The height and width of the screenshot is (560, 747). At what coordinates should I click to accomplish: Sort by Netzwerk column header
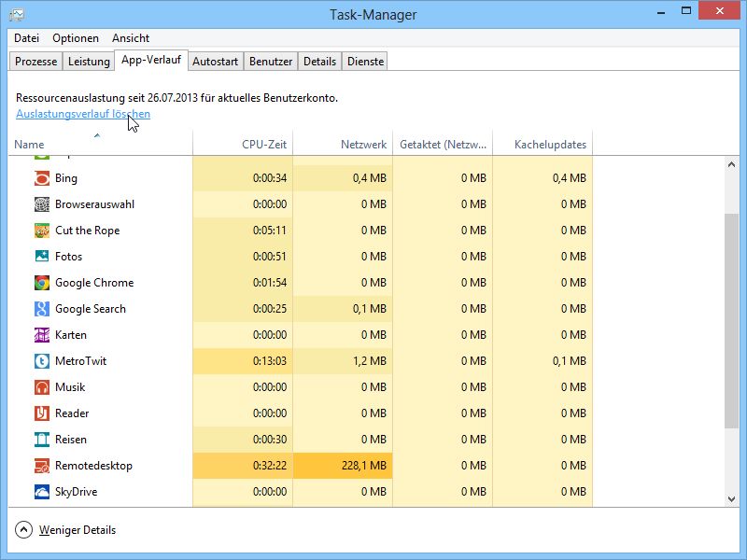(343, 144)
